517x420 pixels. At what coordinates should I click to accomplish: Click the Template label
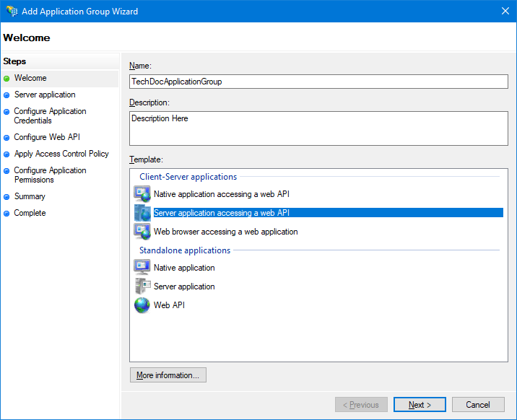click(x=146, y=159)
